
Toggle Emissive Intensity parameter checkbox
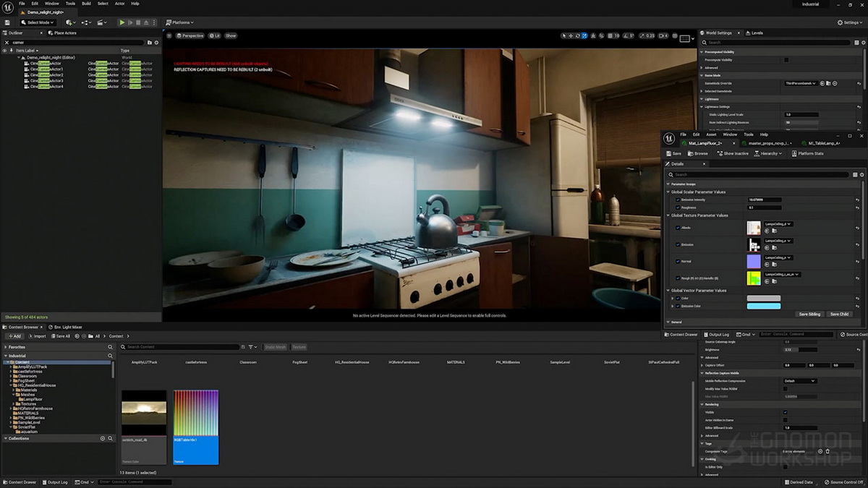678,200
